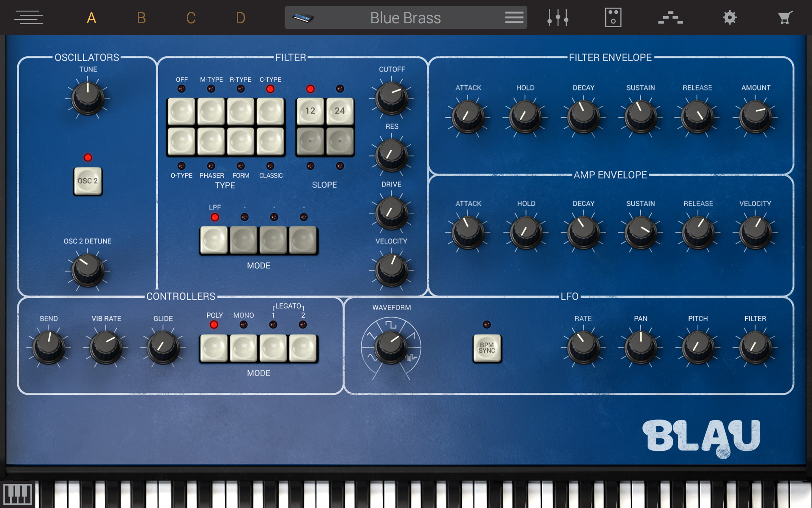Toggle the OSC 2 button
This screenshot has width=812, height=508.
pyautogui.click(x=88, y=181)
